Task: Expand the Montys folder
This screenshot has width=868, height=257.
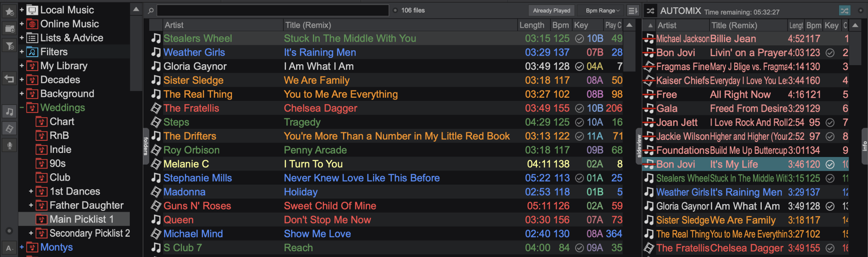Action: [x=21, y=247]
